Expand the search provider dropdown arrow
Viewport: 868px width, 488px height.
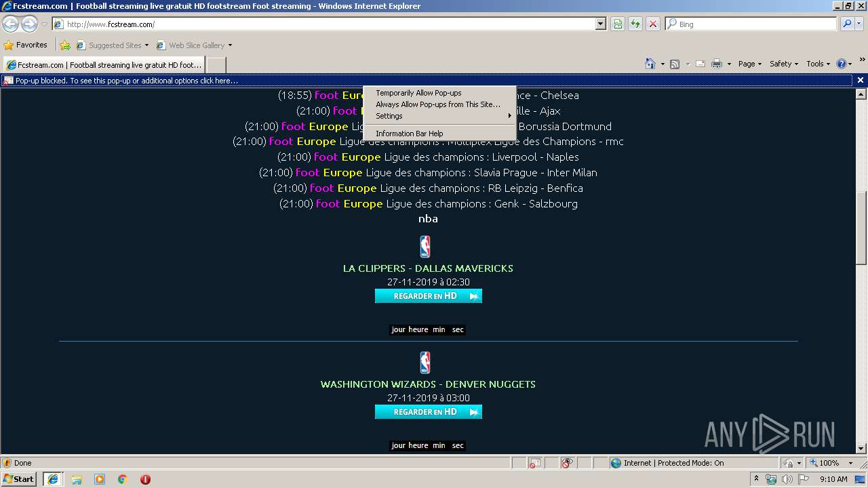(860, 24)
